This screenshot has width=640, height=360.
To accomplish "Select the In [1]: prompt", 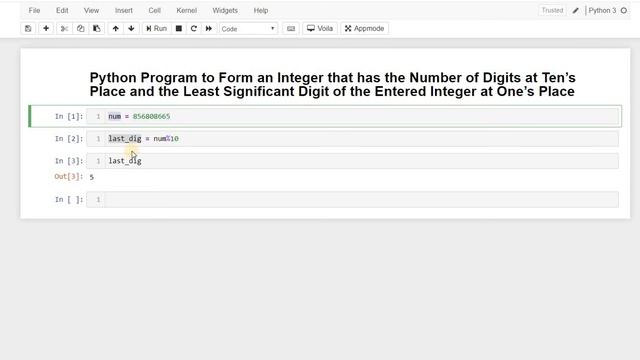I will 69,117.
